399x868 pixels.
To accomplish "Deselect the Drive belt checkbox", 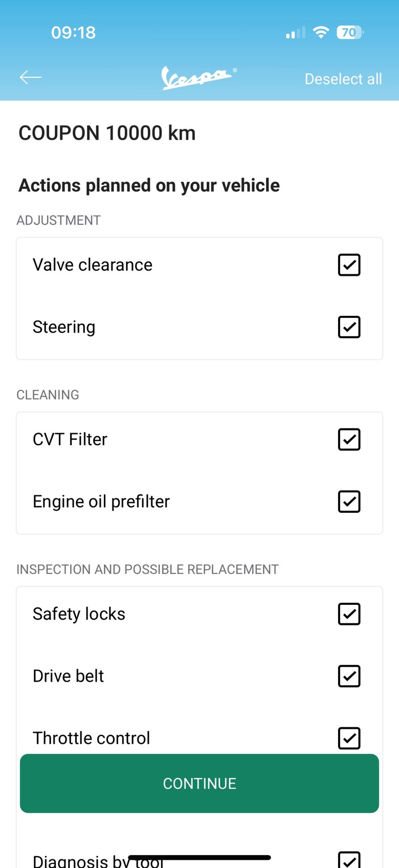I will click(x=349, y=676).
